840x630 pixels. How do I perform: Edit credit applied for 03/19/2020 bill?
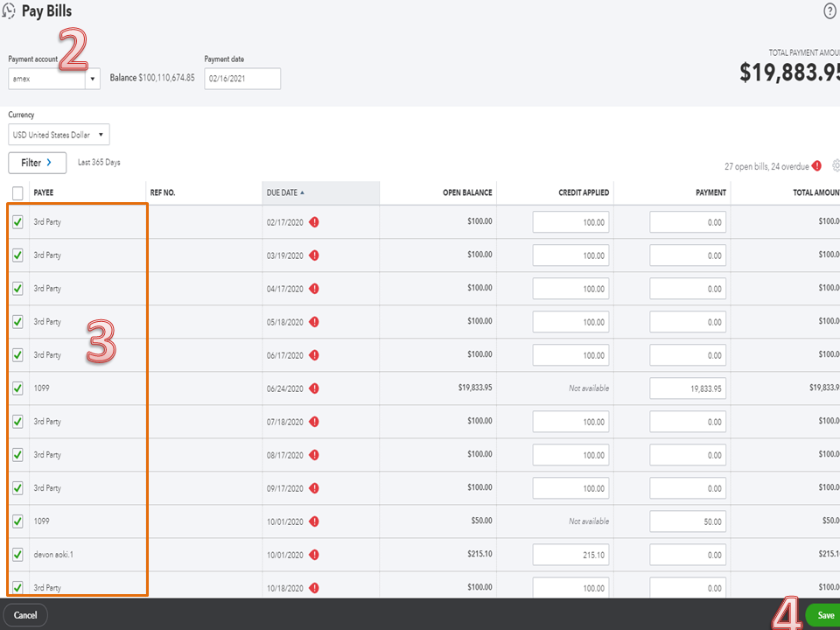point(570,255)
